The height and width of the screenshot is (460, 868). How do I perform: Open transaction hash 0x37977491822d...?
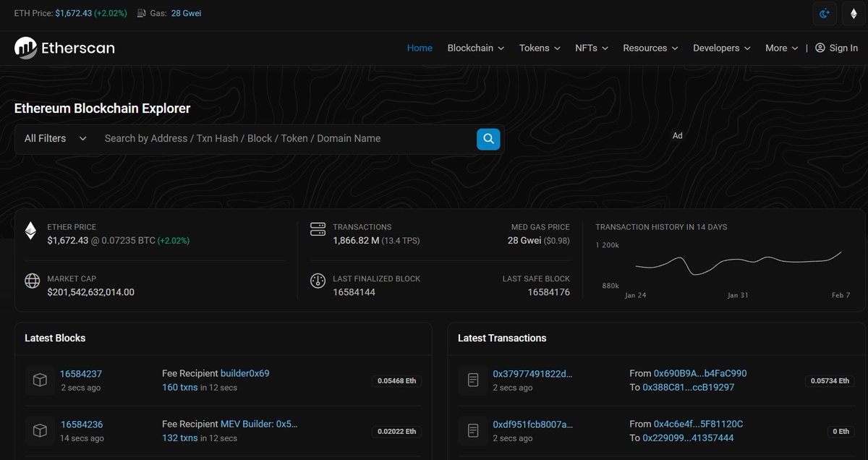(532, 374)
